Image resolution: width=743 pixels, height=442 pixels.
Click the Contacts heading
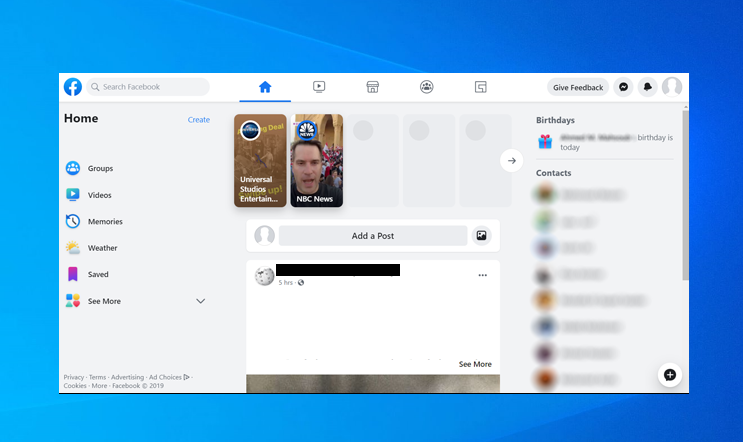pos(553,173)
